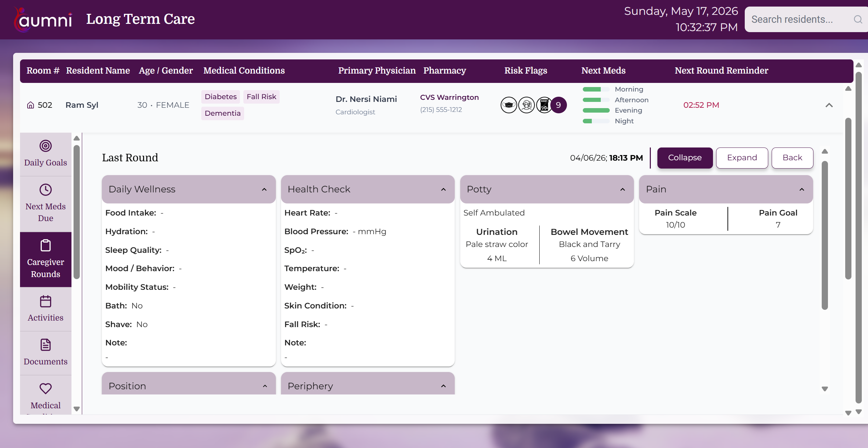The height and width of the screenshot is (448, 868).
Task: Click the Night meds progress bar
Action: coord(596,121)
